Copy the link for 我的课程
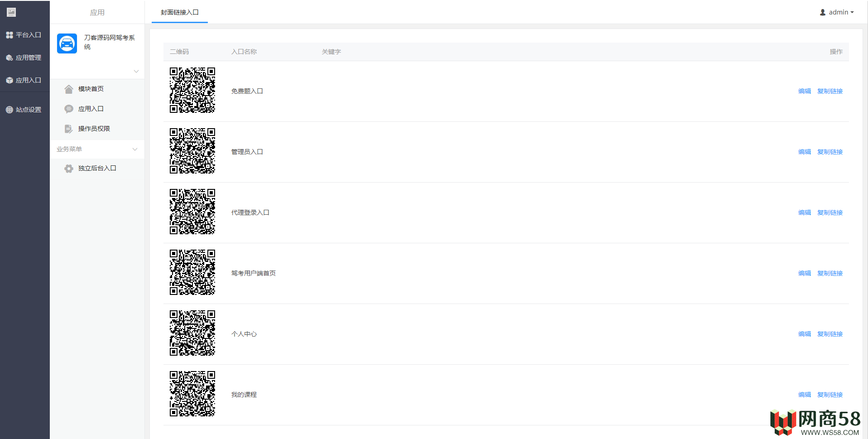 pos(830,395)
